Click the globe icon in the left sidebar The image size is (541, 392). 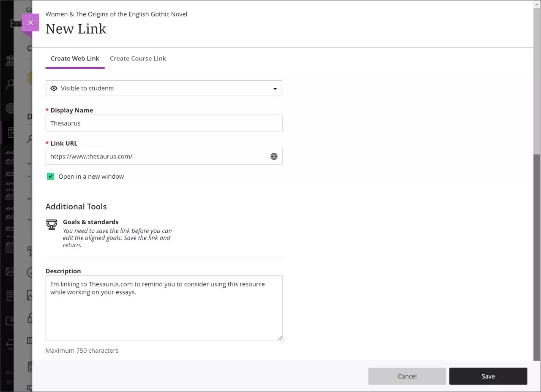click(9, 108)
